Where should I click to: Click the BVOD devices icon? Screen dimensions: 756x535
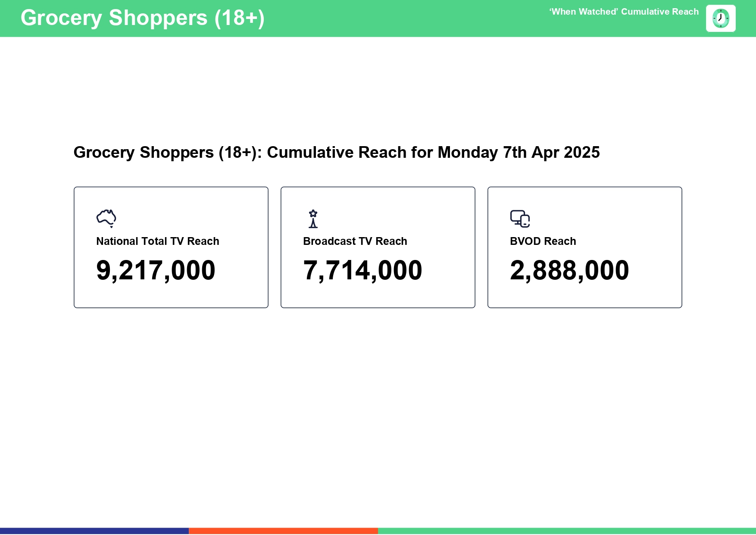520,219
